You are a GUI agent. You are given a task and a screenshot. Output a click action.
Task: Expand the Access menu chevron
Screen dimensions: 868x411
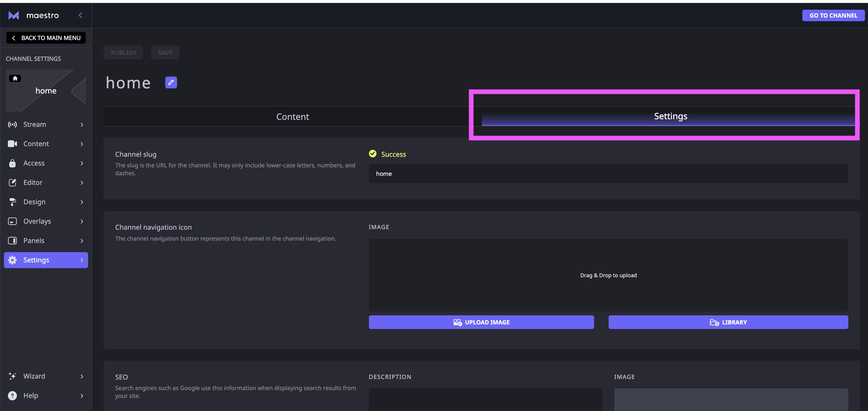tap(82, 163)
